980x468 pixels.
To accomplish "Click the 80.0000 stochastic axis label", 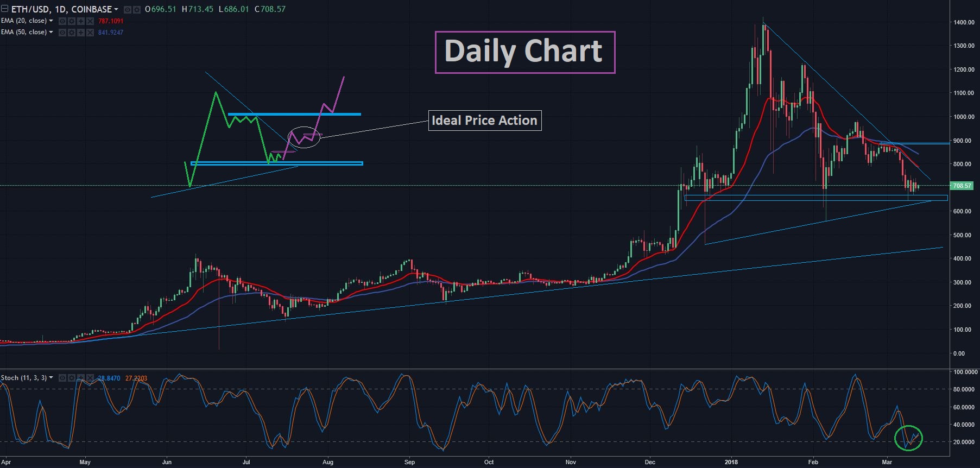I will (965, 389).
